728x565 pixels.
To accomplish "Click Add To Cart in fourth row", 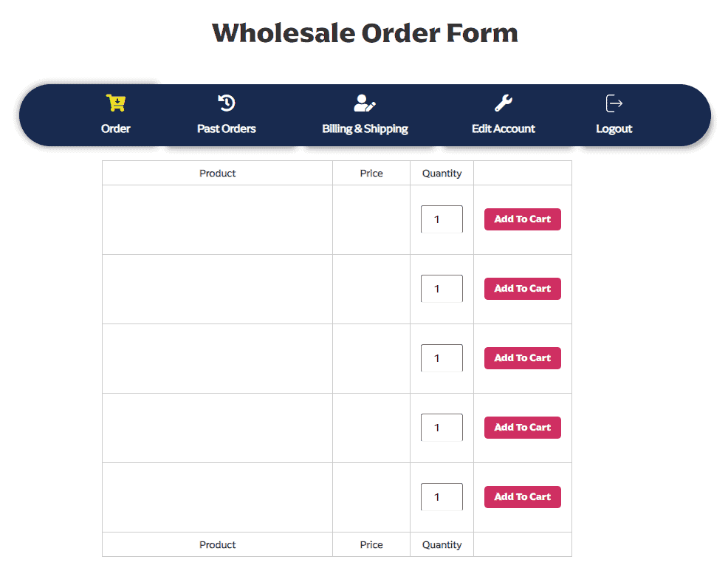I will pyautogui.click(x=522, y=428).
